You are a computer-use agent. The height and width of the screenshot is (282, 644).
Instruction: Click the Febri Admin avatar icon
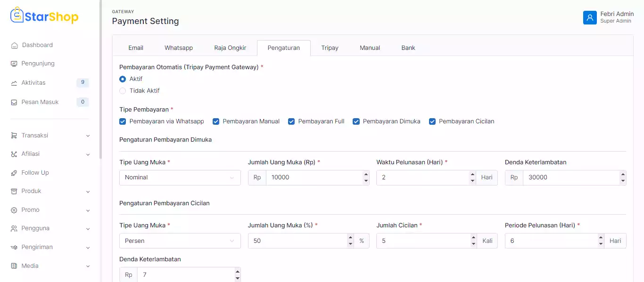point(590,17)
